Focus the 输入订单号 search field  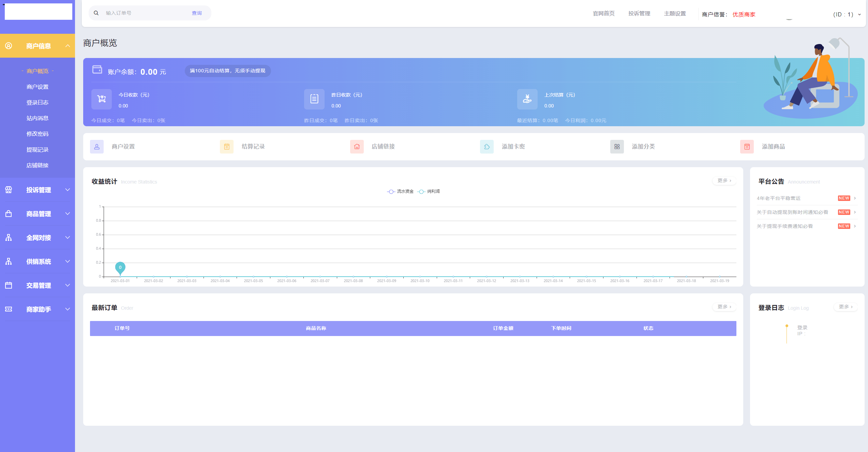point(147,13)
